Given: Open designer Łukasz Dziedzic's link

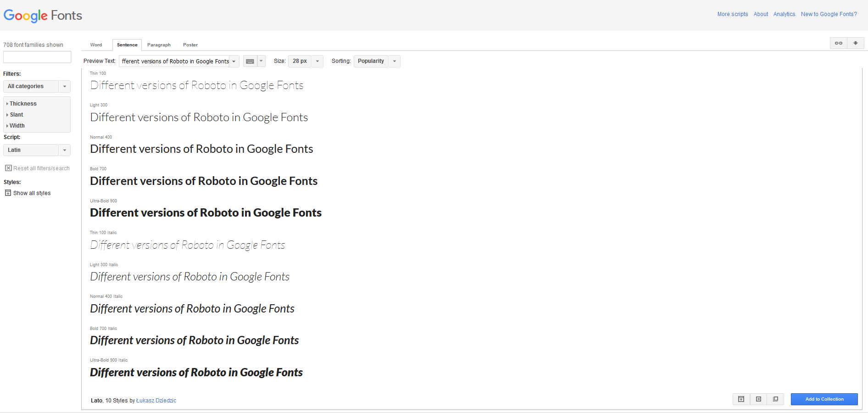Looking at the screenshot, I should (x=156, y=401).
